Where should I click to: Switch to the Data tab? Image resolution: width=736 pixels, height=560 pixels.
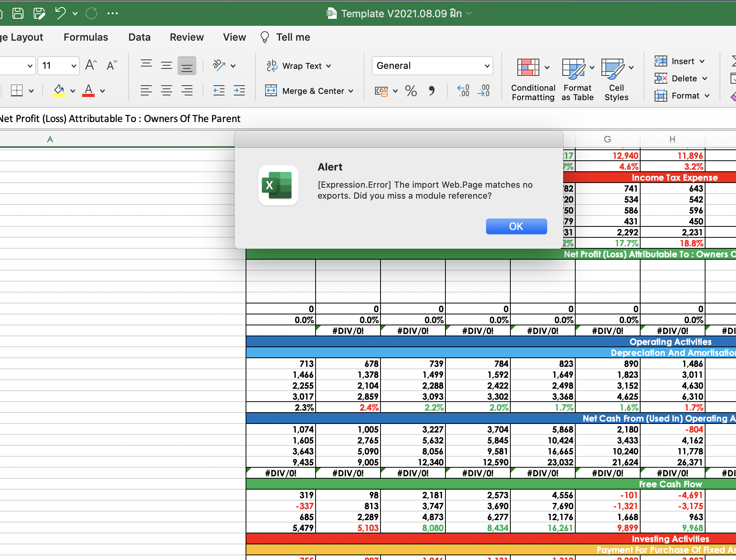(x=139, y=37)
